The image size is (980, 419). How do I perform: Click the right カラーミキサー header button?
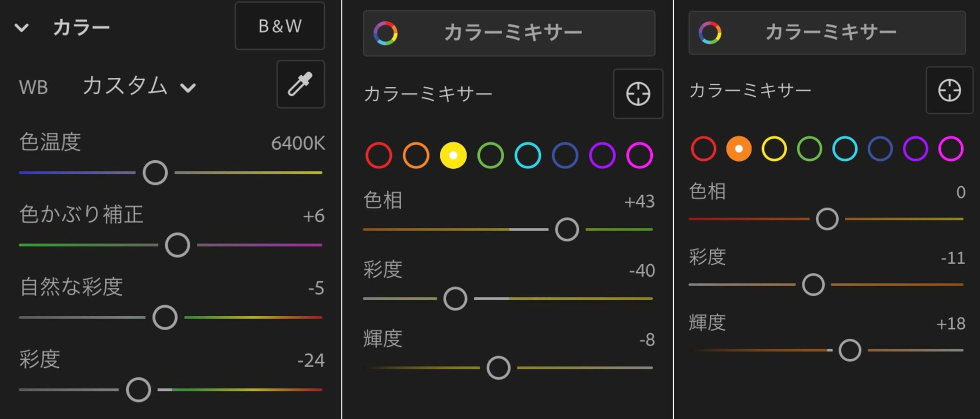click(x=827, y=33)
